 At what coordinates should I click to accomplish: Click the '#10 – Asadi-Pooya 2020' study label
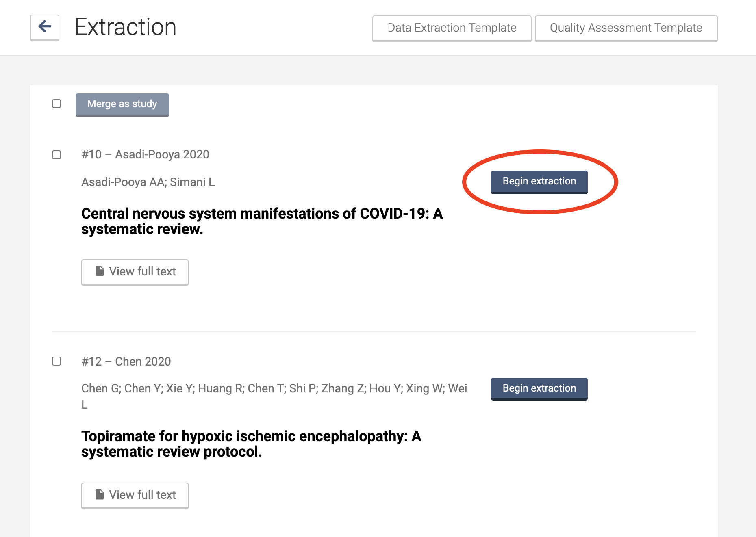(x=145, y=154)
